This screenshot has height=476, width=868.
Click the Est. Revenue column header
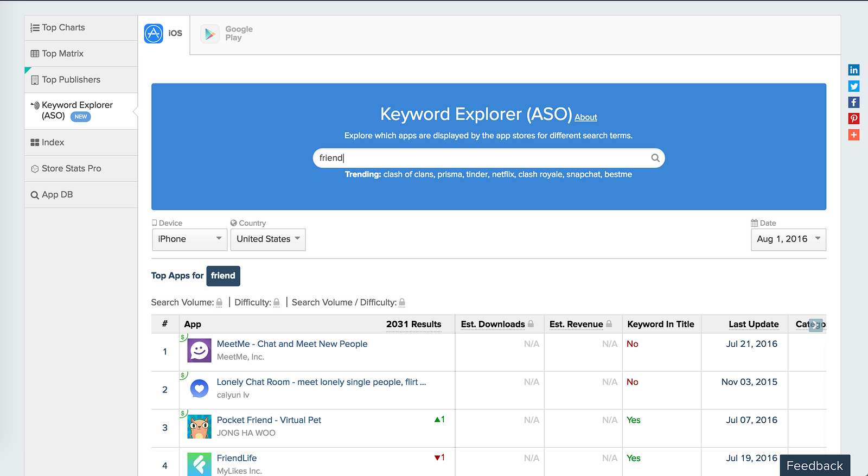576,325
